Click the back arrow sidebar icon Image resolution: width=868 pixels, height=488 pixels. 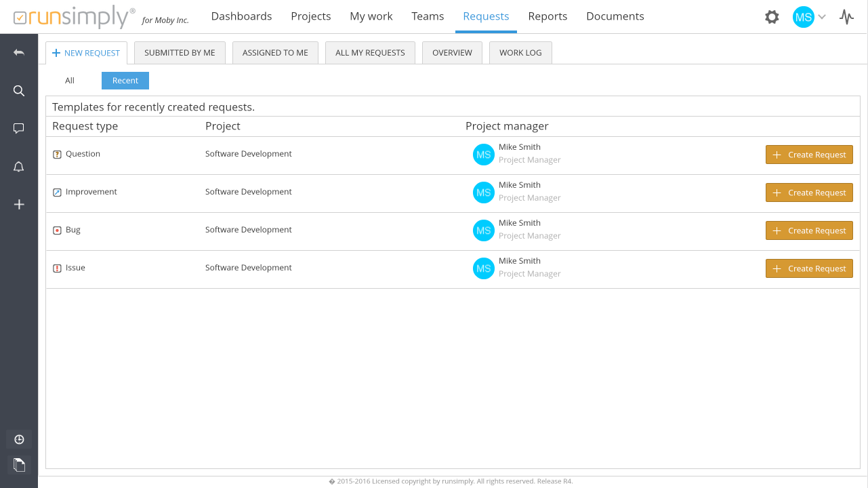[x=19, y=53]
